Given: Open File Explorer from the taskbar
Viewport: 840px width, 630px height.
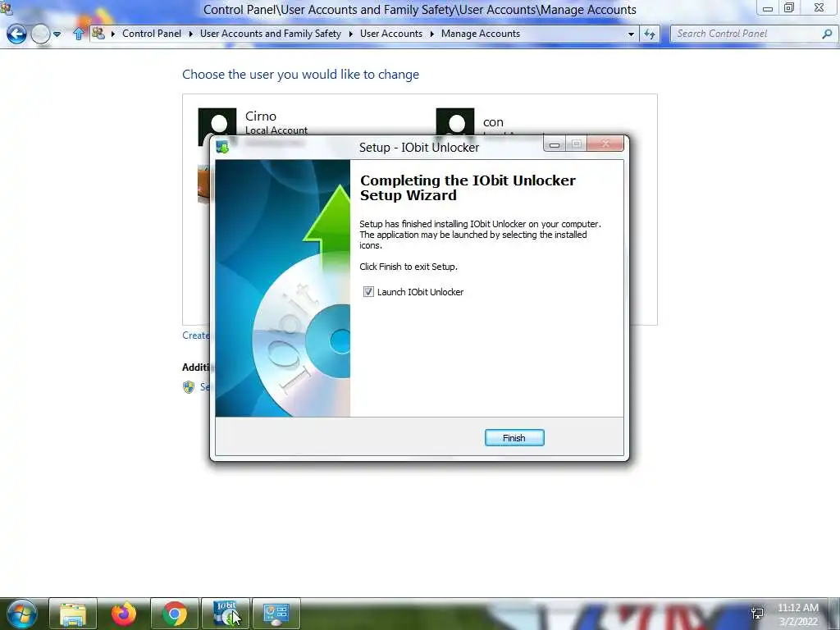Looking at the screenshot, I should coord(73,614).
